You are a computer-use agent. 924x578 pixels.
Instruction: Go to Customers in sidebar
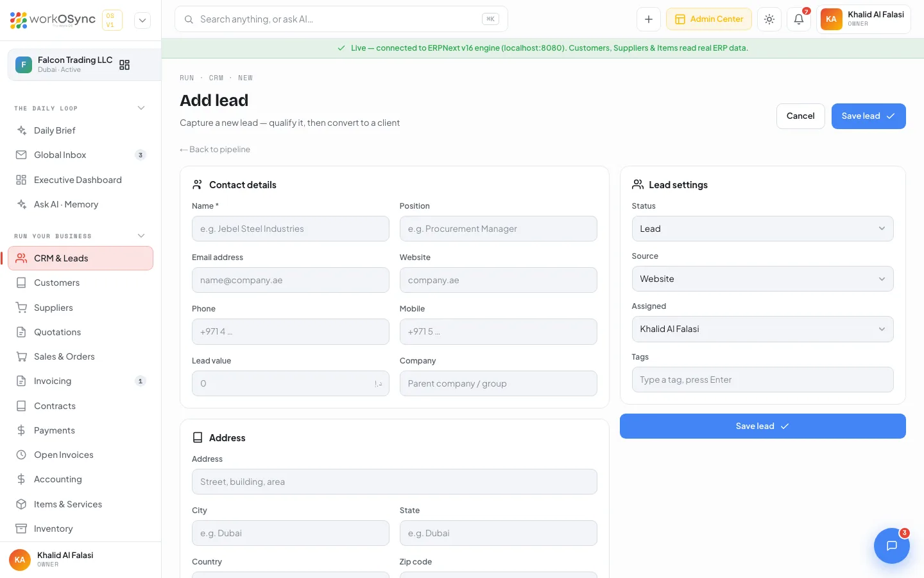pos(81,283)
